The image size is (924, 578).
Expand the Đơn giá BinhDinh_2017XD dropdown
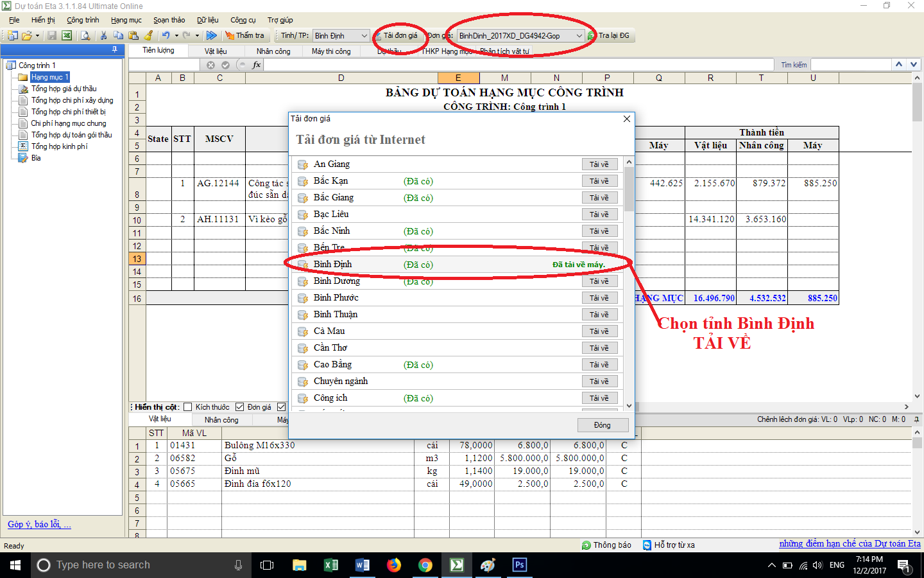tap(579, 36)
